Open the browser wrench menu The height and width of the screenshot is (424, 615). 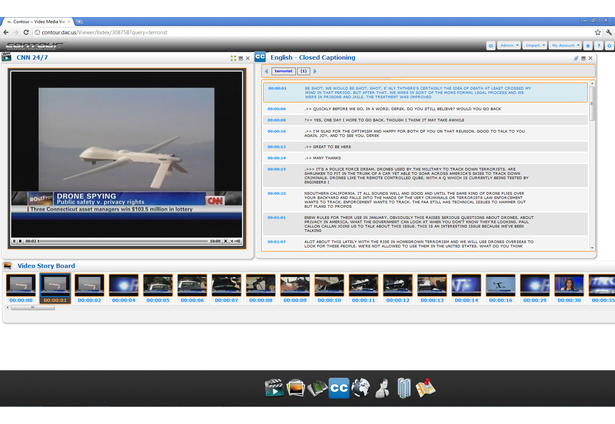coord(609,33)
